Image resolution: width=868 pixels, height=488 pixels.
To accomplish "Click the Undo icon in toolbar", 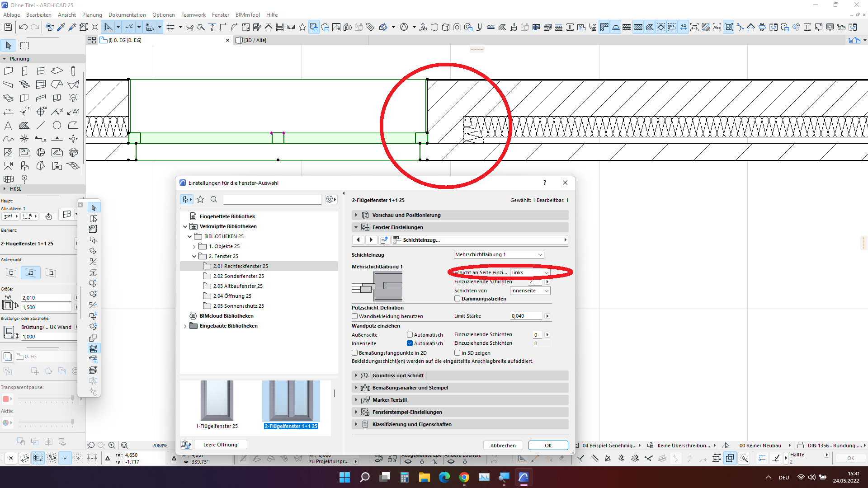I will [23, 28].
